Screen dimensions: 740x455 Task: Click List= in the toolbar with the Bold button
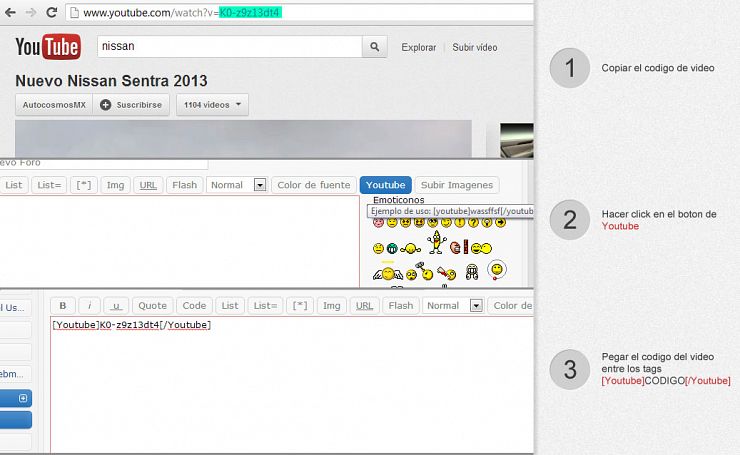tap(265, 306)
